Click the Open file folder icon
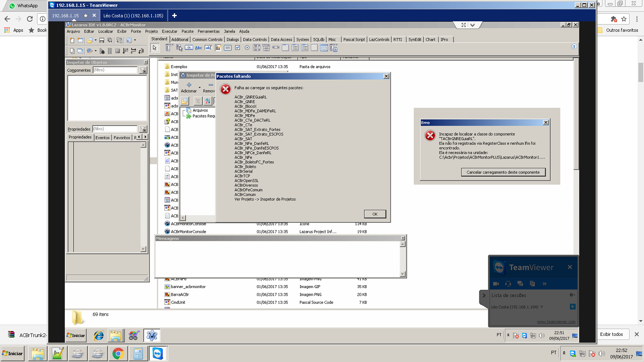The image size is (644, 362). [90, 40]
